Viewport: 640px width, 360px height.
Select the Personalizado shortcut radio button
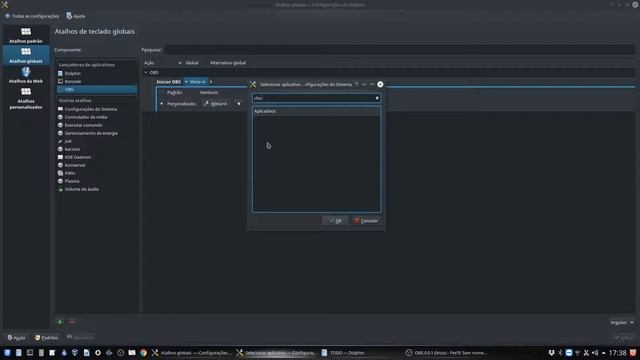pyautogui.click(x=162, y=104)
